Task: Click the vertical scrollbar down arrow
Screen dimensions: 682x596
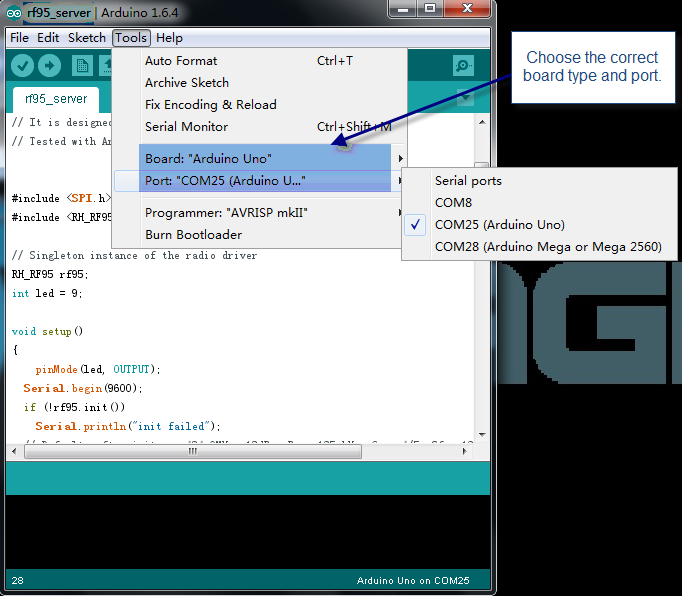Action: 482,435
